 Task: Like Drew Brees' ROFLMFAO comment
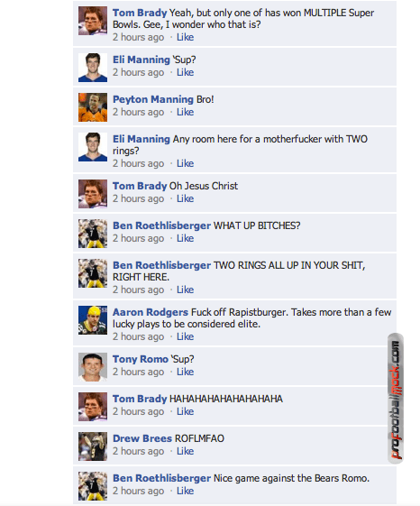coord(185,451)
